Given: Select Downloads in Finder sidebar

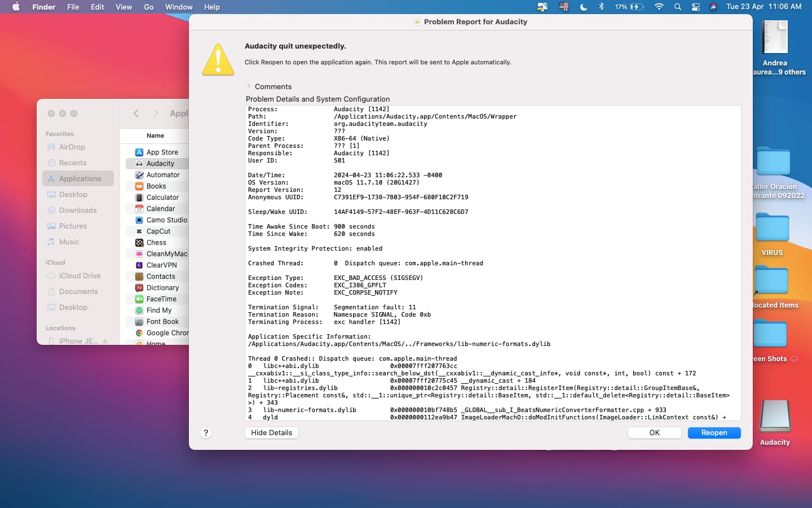Looking at the screenshot, I should 78,211.
